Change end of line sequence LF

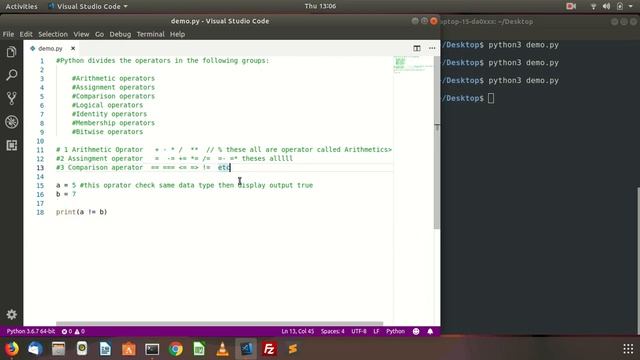click(376, 331)
